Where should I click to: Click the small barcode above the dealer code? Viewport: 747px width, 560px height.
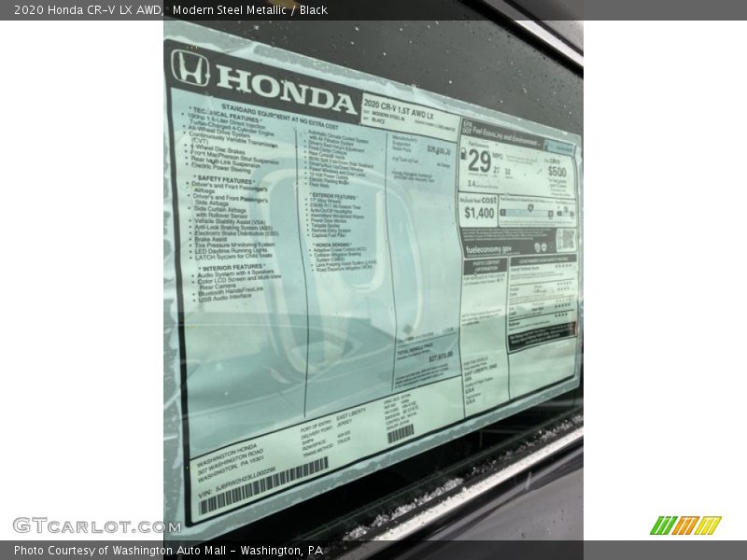[401, 434]
